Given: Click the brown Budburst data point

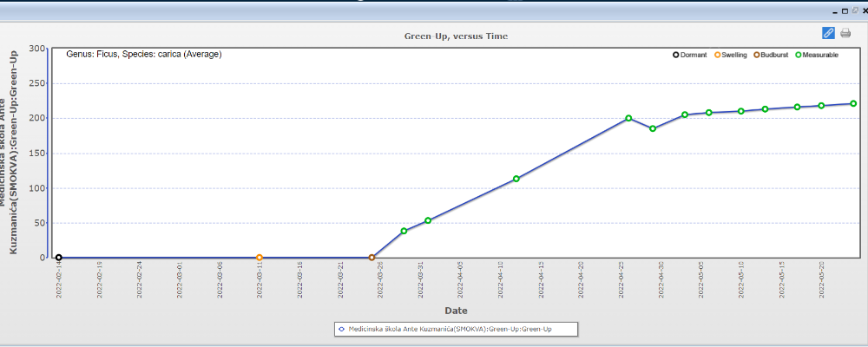Looking at the screenshot, I should pos(372,258).
